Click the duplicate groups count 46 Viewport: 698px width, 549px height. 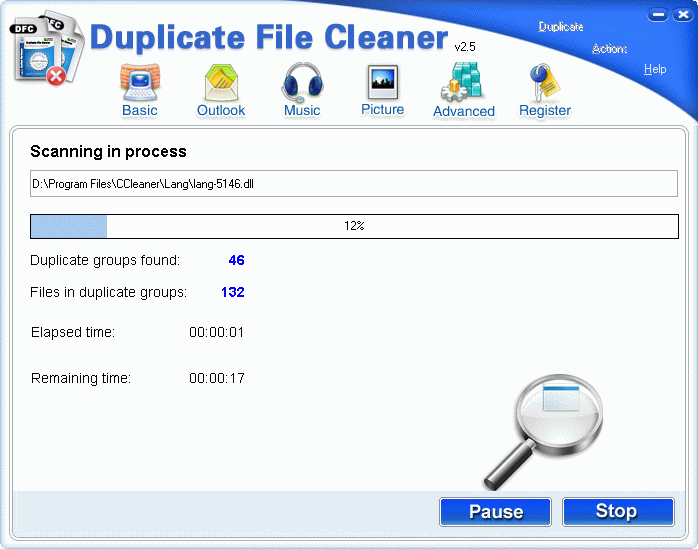(x=236, y=260)
